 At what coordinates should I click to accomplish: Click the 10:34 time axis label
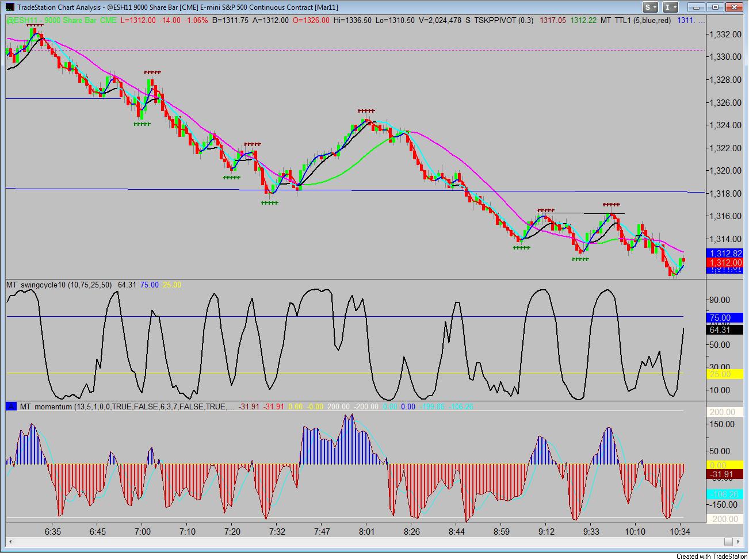point(681,532)
